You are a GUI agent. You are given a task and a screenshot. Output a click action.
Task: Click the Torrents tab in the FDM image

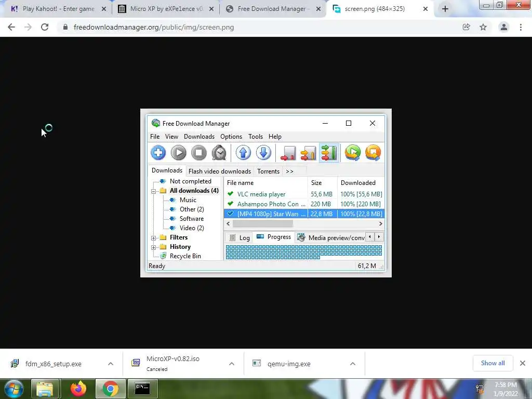[x=268, y=171]
